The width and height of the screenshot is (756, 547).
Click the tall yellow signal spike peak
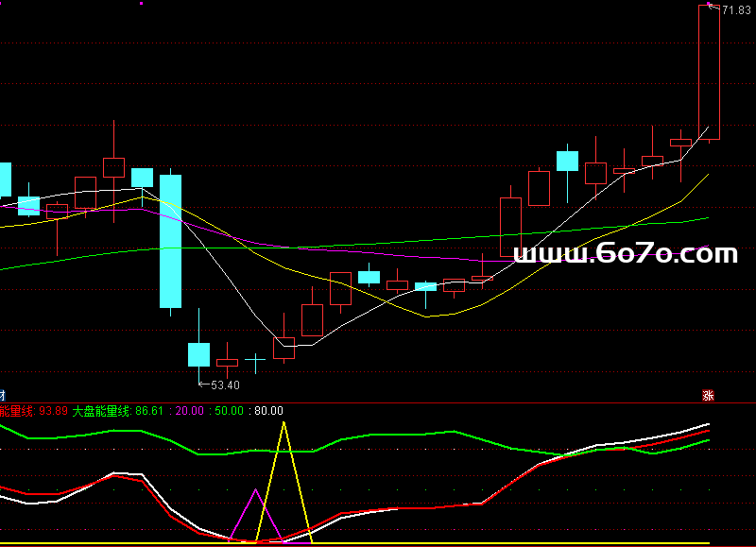click(x=283, y=424)
